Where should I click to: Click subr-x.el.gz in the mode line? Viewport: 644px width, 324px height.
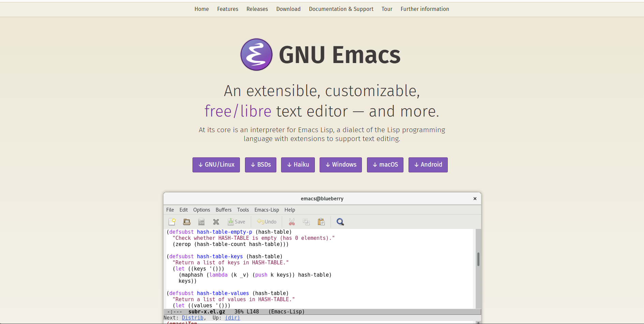pos(207,312)
